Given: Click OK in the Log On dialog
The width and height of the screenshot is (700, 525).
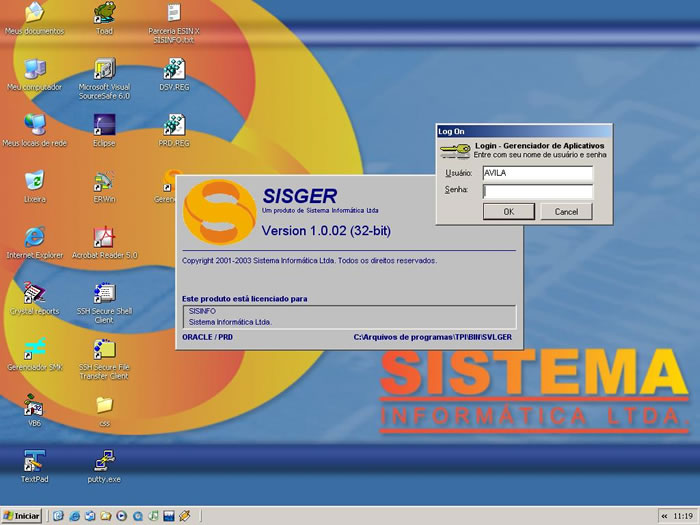Looking at the screenshot, I should tap(509, 212).
